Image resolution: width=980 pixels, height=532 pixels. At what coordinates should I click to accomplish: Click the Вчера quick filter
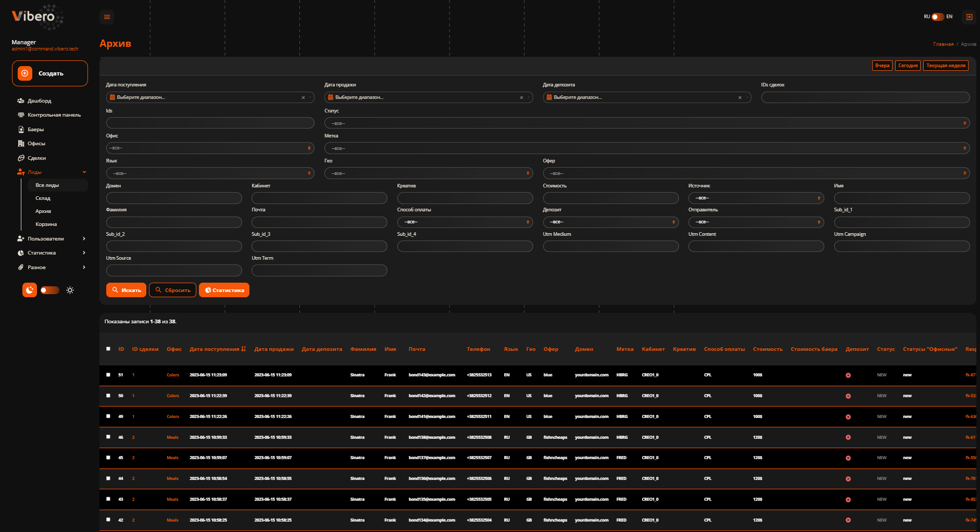[x=882, y=66]
